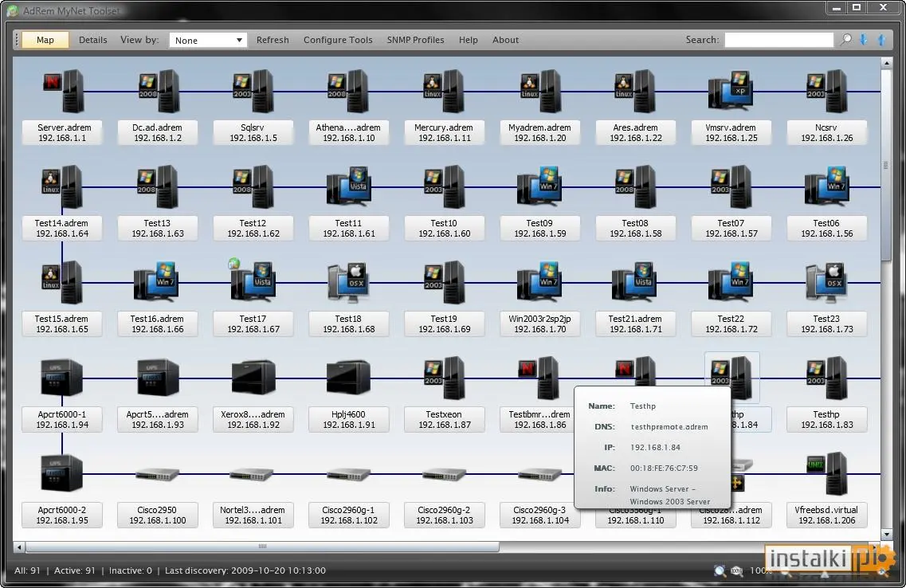906x588 pixels.
Task: Click the Test21.adrem label
Action: click(636, 324)
